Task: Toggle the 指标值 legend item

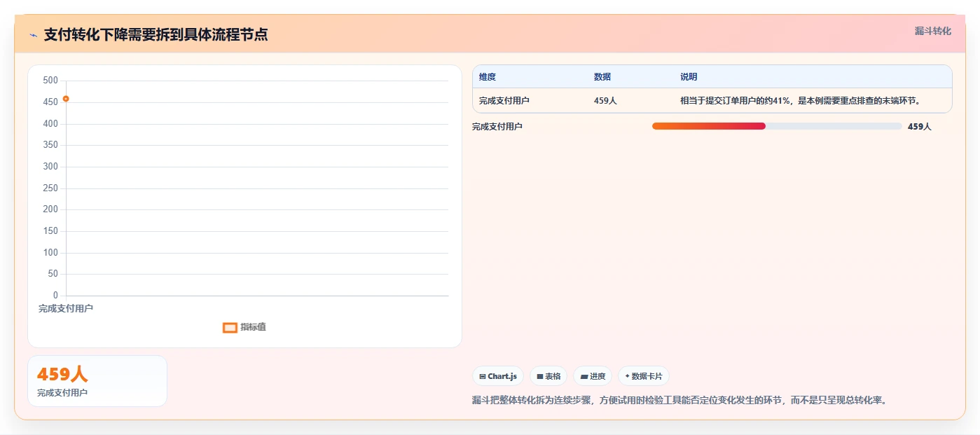Action: pos(244,327)
